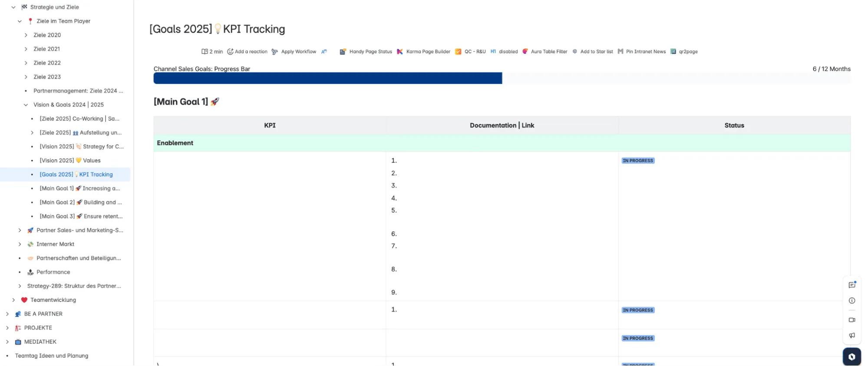Toggle the H1 disabled heading setting
868x366 pixels.
pyautogui.click(x=504, y=52)
